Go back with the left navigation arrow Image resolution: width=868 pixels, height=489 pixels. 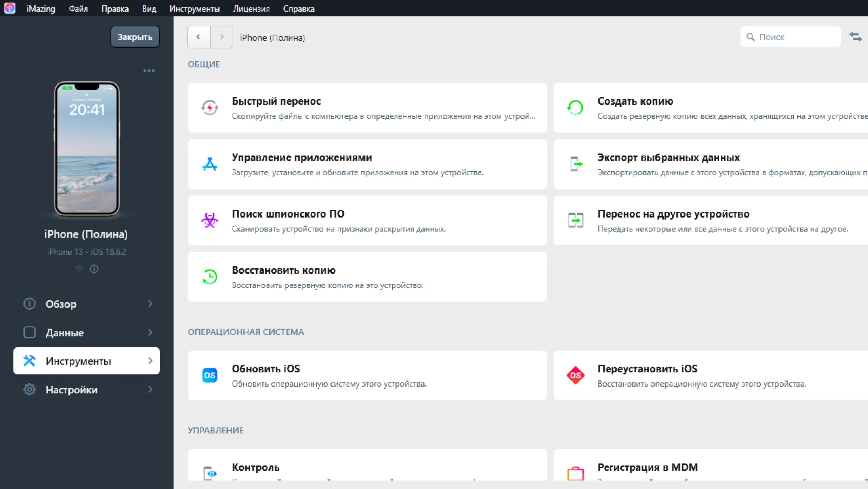[x=199, y=37]
